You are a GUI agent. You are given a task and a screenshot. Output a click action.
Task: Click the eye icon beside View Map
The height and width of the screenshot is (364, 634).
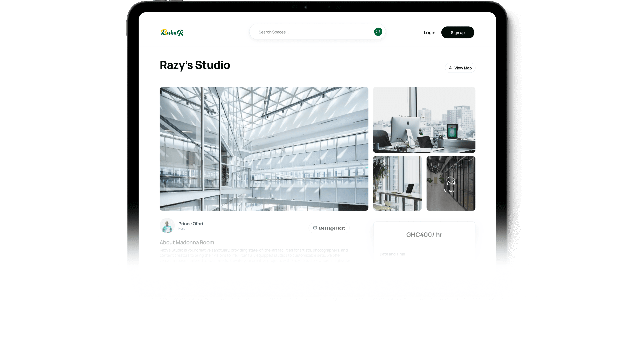click(x=450, y=68)
